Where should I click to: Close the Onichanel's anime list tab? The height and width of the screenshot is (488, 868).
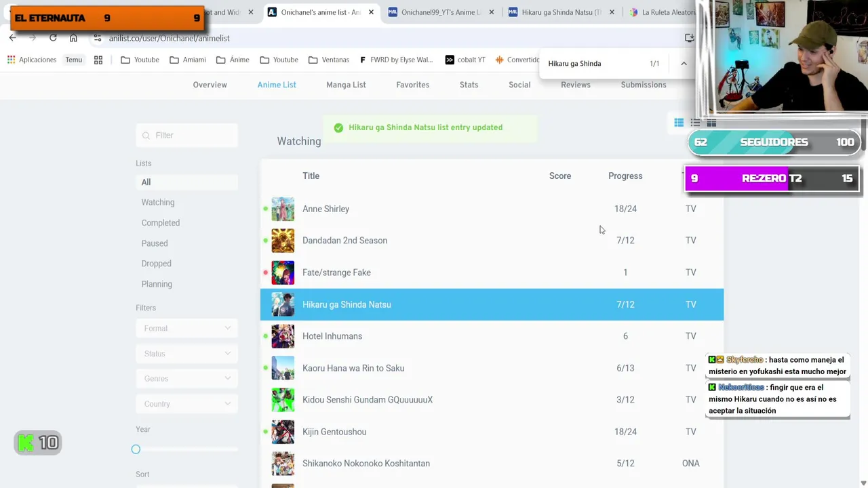[371, 12]
